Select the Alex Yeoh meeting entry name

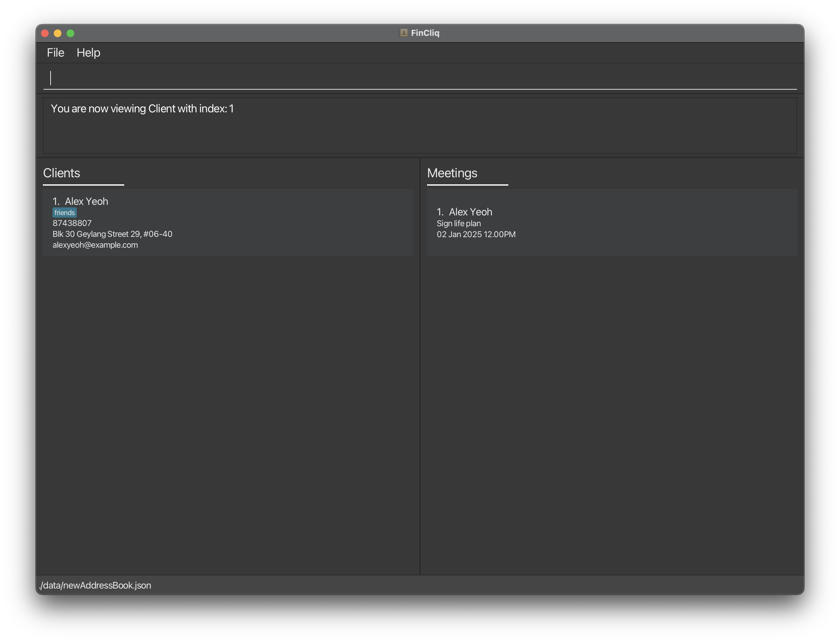471,212
